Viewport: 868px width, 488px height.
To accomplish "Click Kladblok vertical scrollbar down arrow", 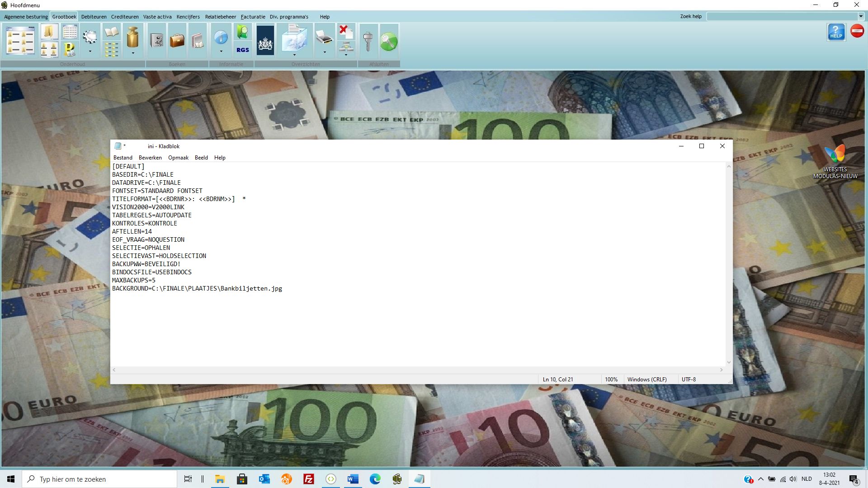I will coord(728,362).
